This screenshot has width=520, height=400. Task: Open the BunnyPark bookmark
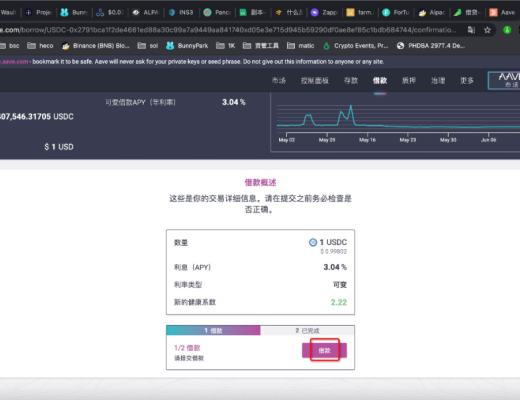(187, 46)
